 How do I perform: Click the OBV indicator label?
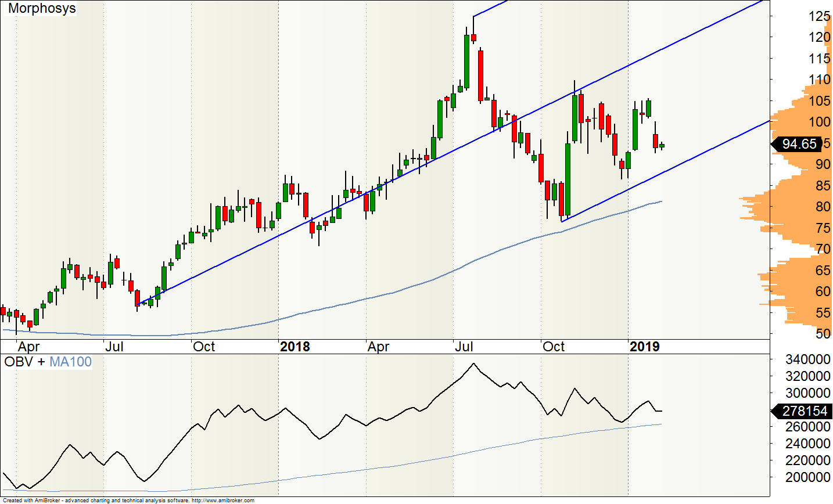click(x=19, y=362)
